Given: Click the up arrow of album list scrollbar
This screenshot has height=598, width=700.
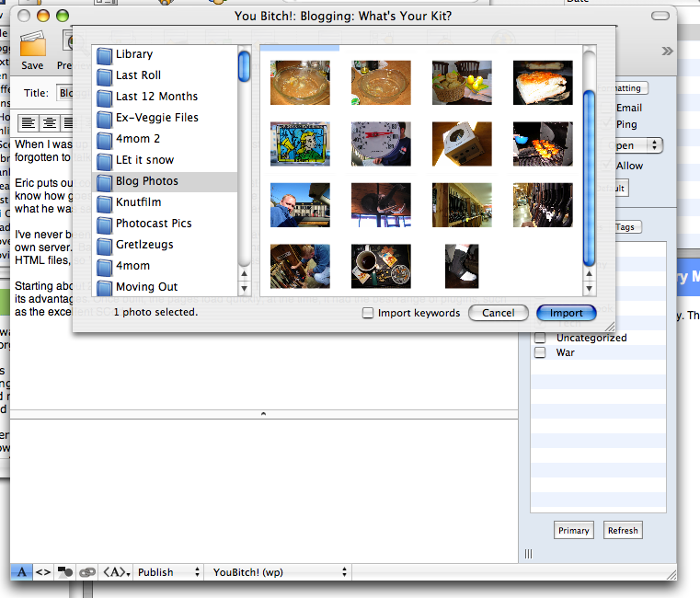Looking at the screenshot, I should click(244, 273).
